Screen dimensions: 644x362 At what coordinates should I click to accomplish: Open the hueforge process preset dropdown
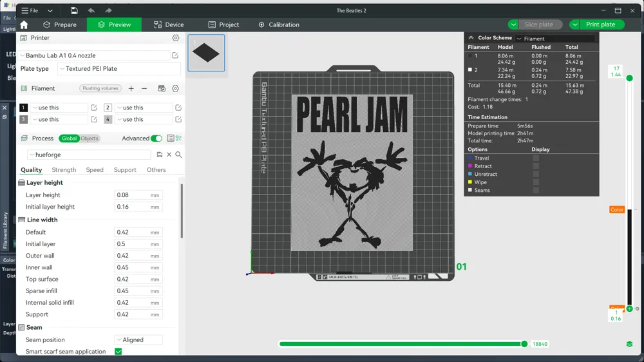[x=90, y=155]
